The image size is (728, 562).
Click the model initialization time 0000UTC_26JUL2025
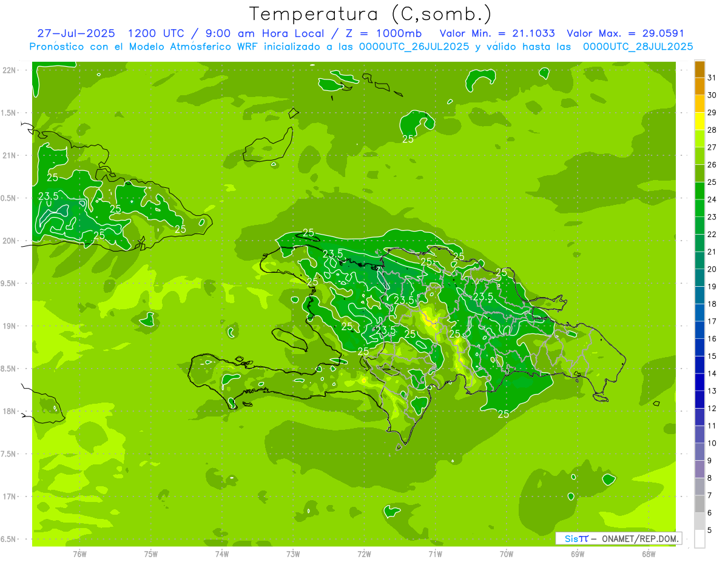[x=414, y=47]
